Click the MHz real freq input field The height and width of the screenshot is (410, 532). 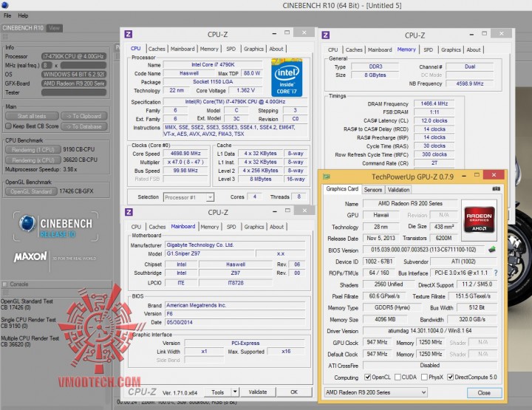tap(83, 65)
